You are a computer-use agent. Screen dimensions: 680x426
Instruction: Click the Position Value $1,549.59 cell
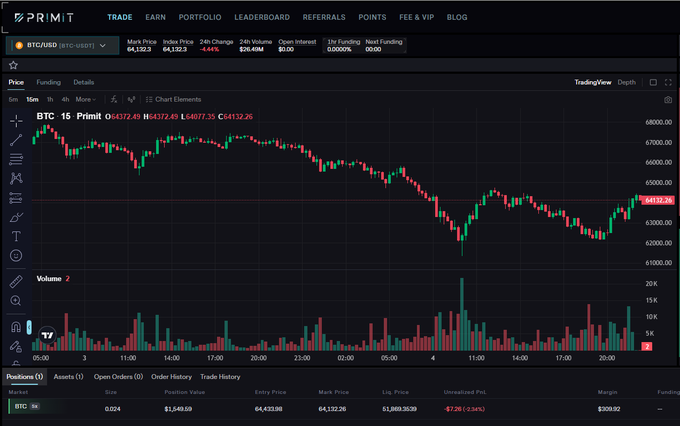(x=178, y=409)
